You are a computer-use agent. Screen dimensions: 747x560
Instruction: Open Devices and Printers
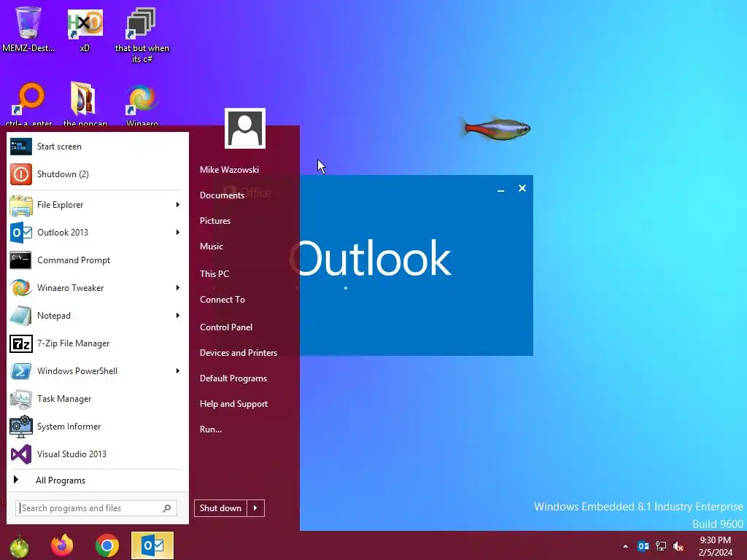point(239,353)
